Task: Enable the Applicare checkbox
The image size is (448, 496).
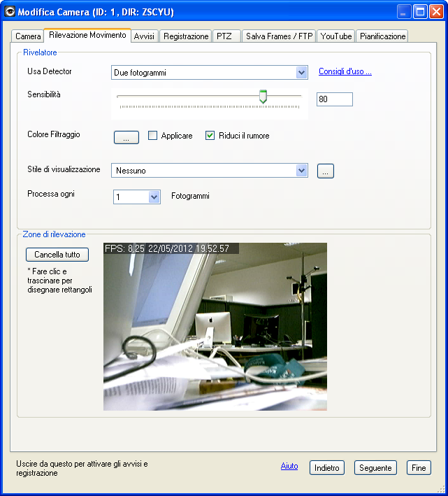Action: coord(153,136)
